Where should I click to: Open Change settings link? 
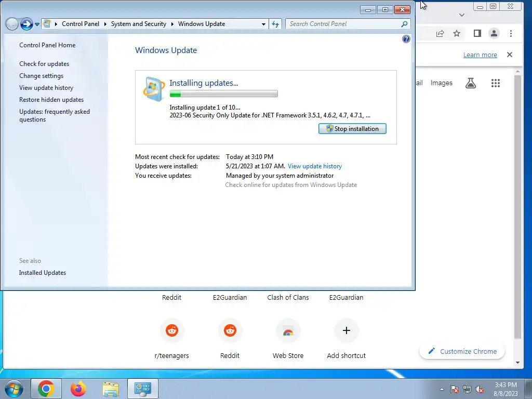click(x=41, y=76)
